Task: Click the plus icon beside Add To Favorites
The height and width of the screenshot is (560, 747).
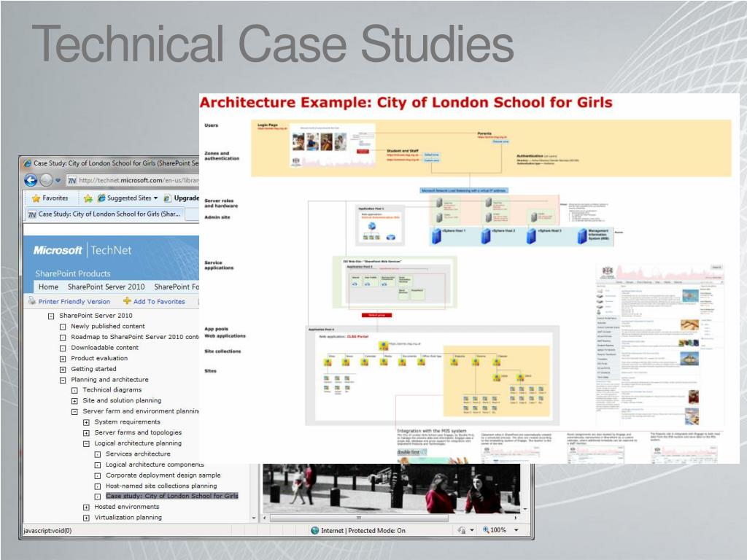Action: pos(127,301)
